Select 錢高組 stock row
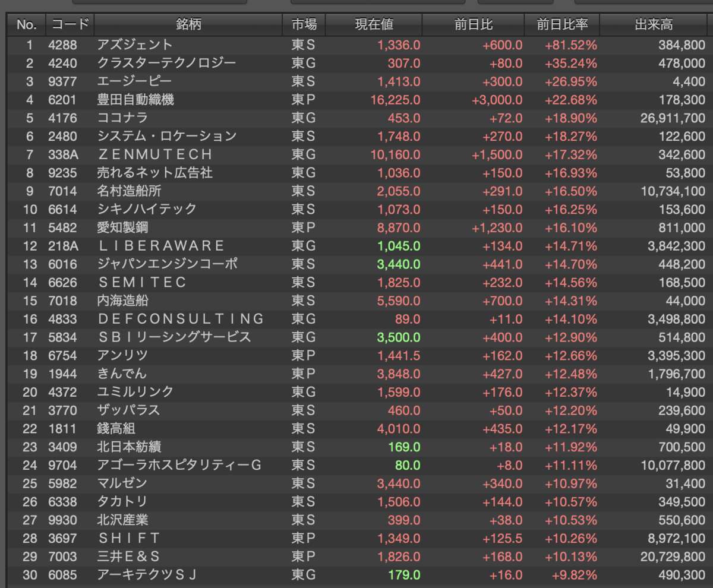This screenshot has width=713, height=588. pos(358,429)
